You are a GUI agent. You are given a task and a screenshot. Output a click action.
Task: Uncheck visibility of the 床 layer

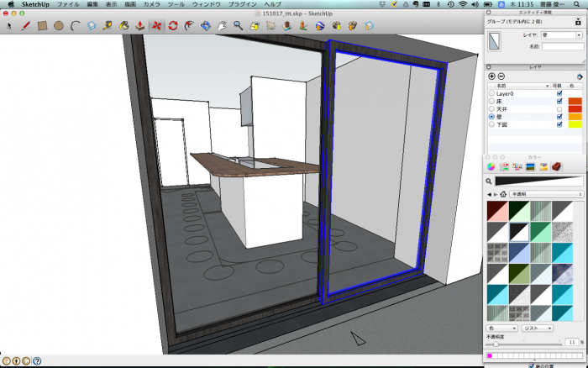(559, 101)
